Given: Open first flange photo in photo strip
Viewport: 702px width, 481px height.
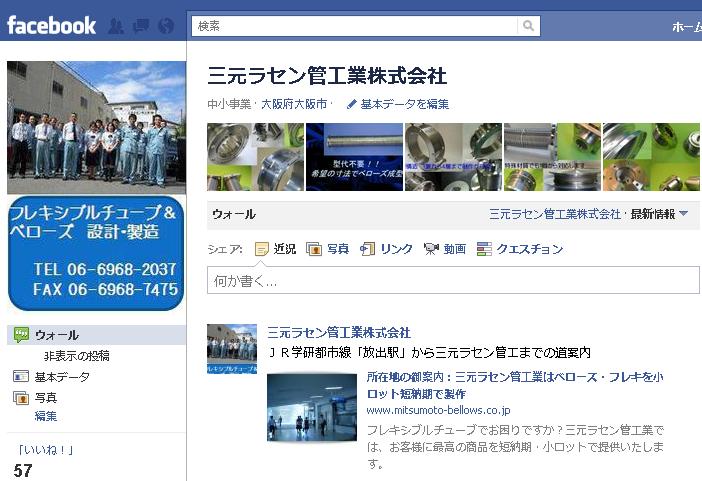Looking at the screenshot, I should tap(255, 157).
